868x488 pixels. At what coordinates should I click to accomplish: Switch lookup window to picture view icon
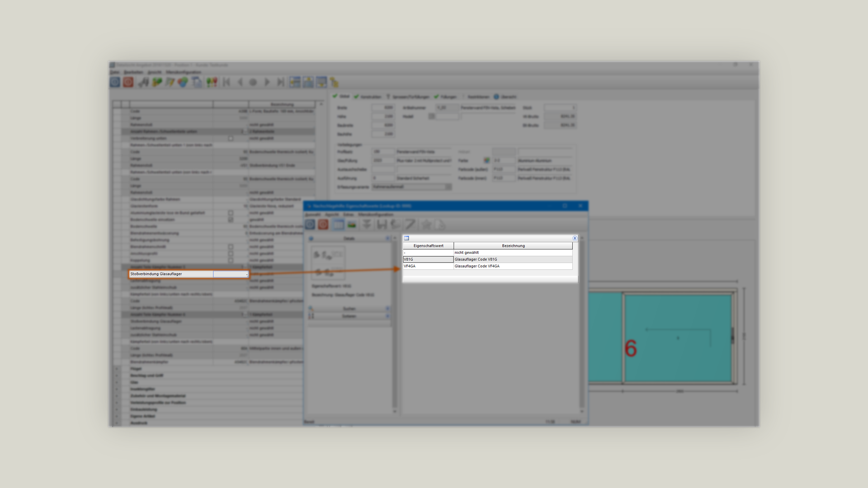pyautogui.click(x=352, y=224)
